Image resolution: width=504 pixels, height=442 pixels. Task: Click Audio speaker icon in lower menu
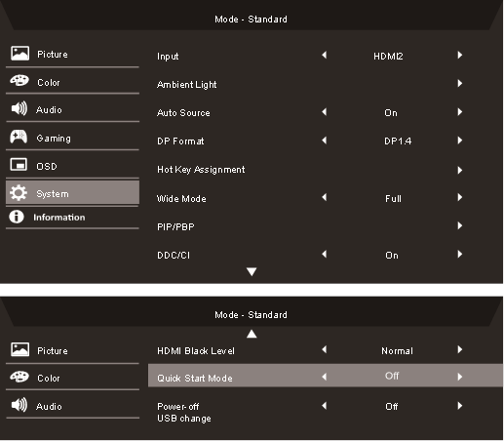point(19,405)
